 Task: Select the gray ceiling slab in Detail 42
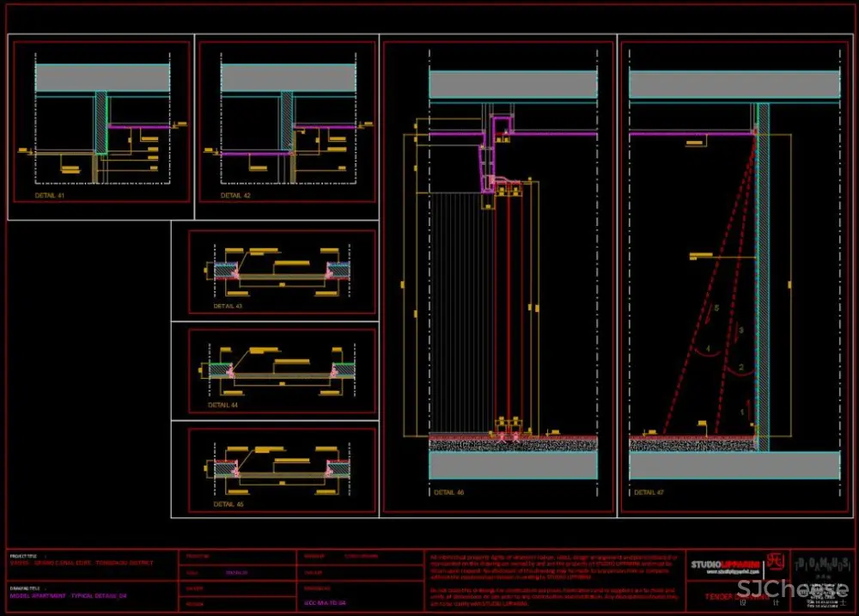point(288,78)
